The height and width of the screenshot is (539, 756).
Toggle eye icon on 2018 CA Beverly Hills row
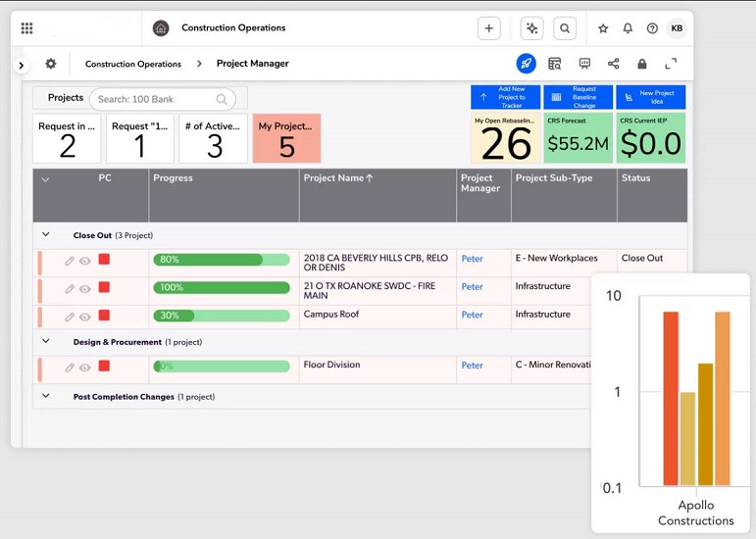[85, 261]
